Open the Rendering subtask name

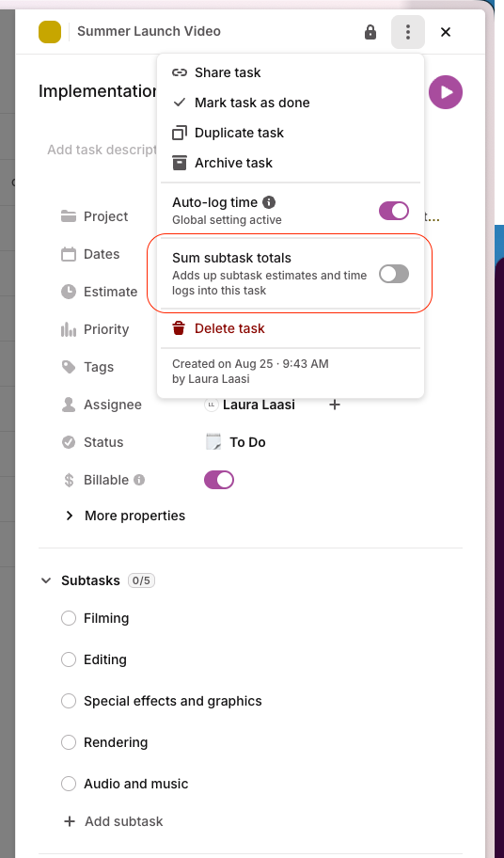(116, 742)
